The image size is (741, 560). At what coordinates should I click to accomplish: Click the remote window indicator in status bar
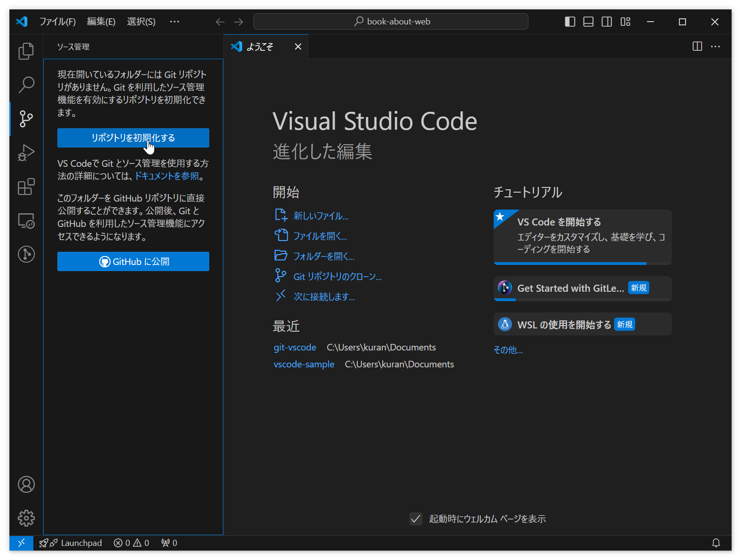(21, 543)
